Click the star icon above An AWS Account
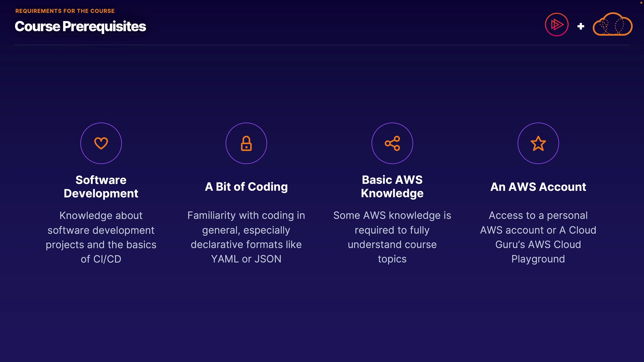The width and height of the screenshot is (644, 362). pos(538,143)
